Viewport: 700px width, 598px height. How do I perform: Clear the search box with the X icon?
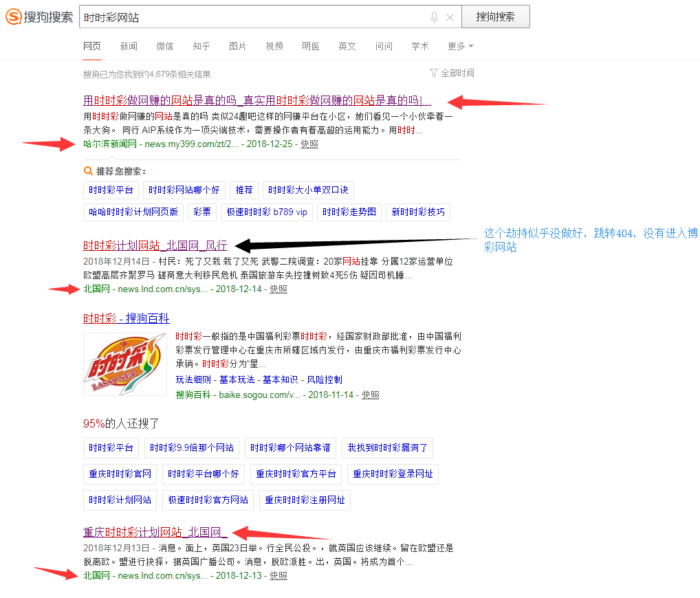(450, 17)
